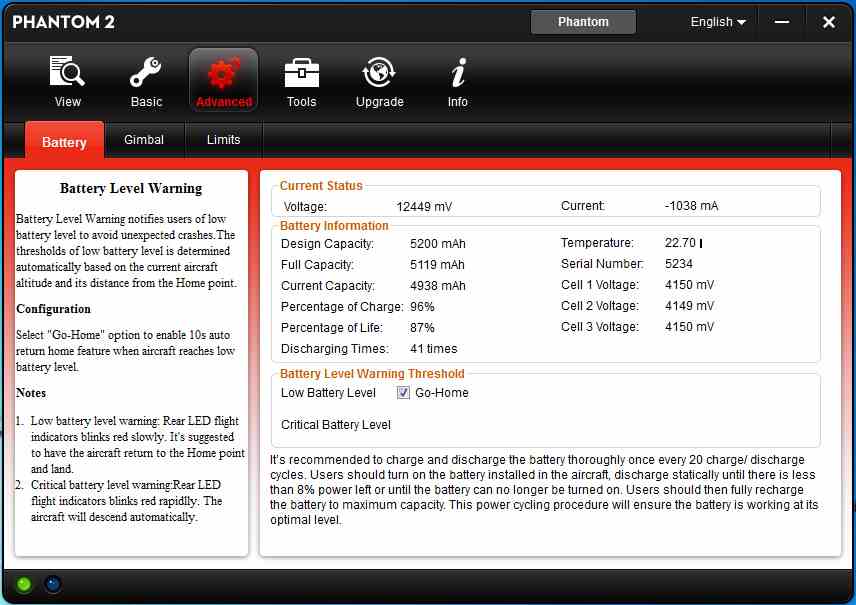The height and width of the screenshot is (605, 856).
Task: Click the Serial Number value 5234
Action: pyautogui.click(x=679, y=264)
